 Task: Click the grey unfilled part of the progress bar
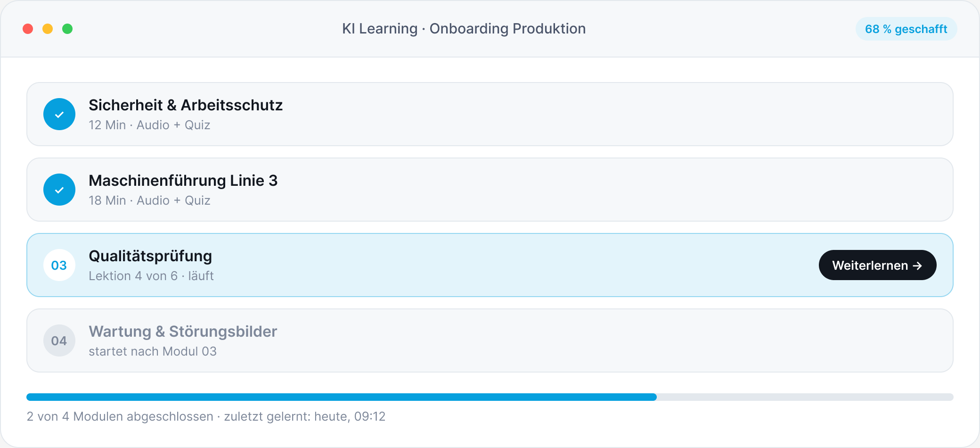coord(805,397)
